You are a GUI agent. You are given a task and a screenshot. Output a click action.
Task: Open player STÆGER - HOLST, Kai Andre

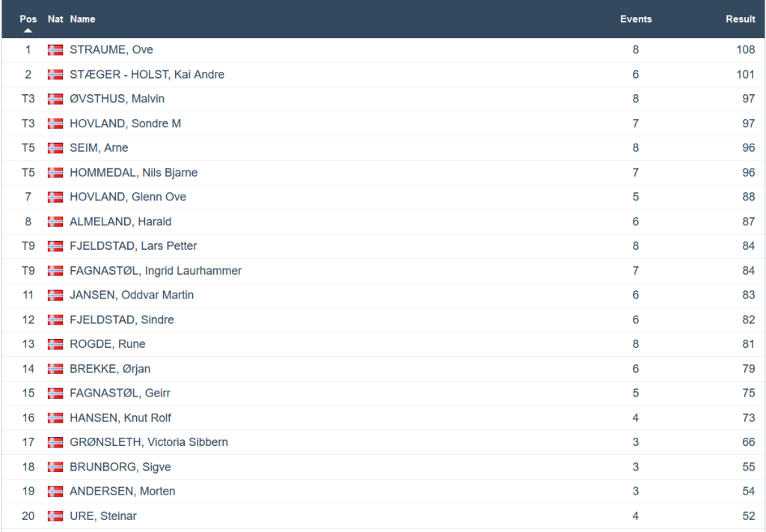click(147, 74)
